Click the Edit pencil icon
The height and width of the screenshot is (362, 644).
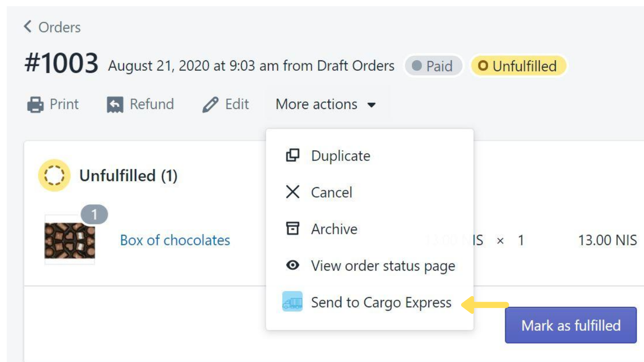click(x=211, y=104)
